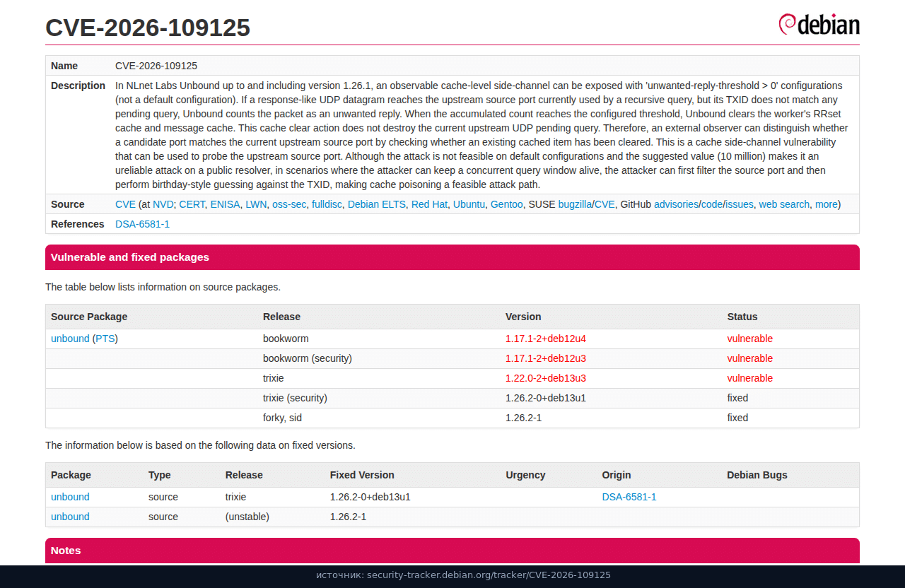Click the Status column header
This screenshot has width=905, height=588.
pyautogui.click(x=742, y=317)
